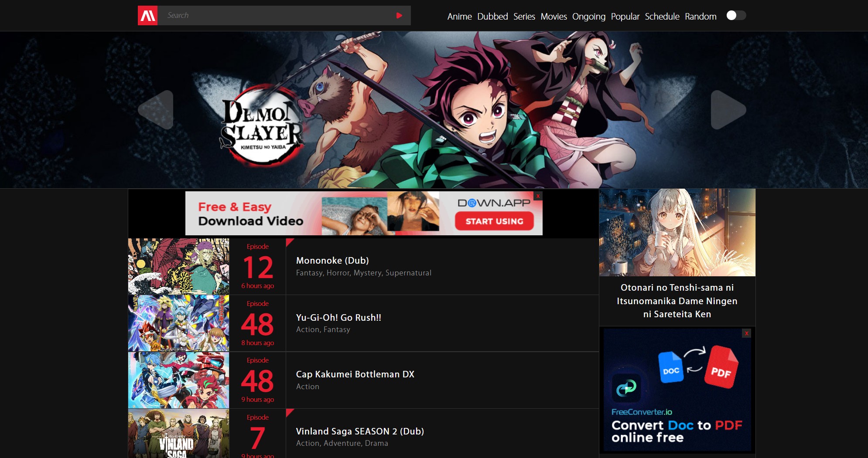Open the Series menu item
The width and height of the screenshot is (868, 458).
pyautogui.click(x=524, y=17)
